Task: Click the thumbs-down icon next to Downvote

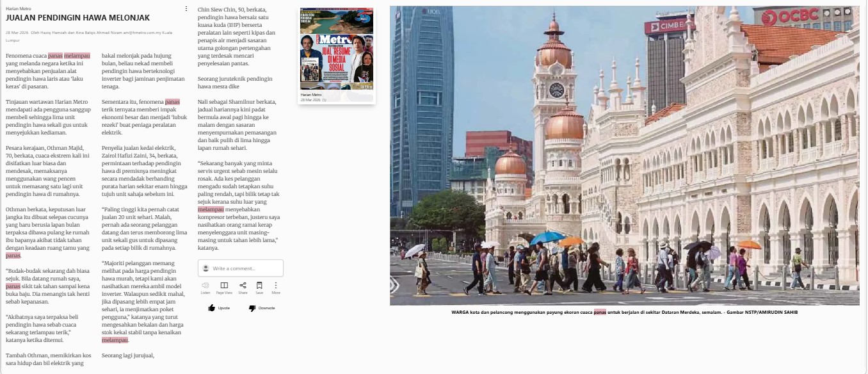Action: [252, 308]
